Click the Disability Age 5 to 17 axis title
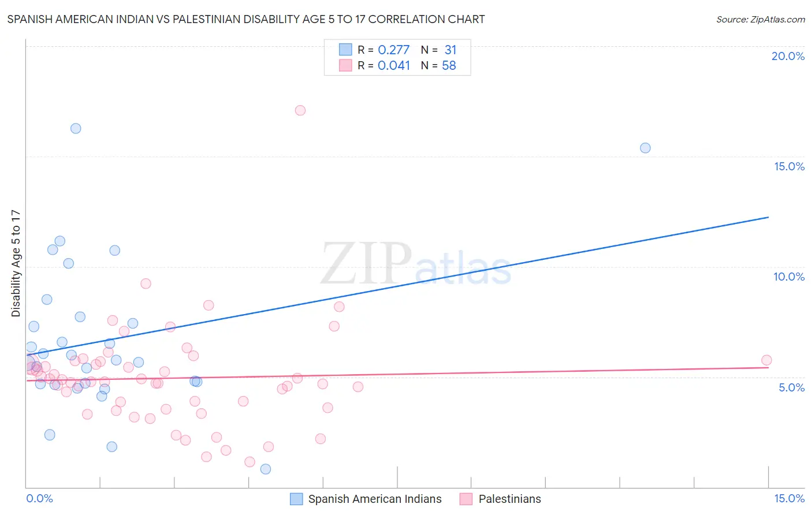The width and height of the screenshot is (812, 515). 16,263
